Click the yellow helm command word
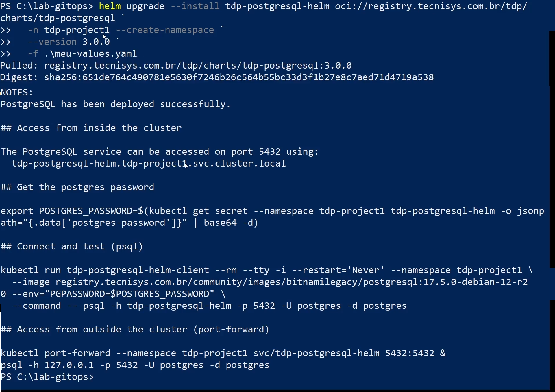The width and height of the screenshot is (555, 392). [110, 6]
